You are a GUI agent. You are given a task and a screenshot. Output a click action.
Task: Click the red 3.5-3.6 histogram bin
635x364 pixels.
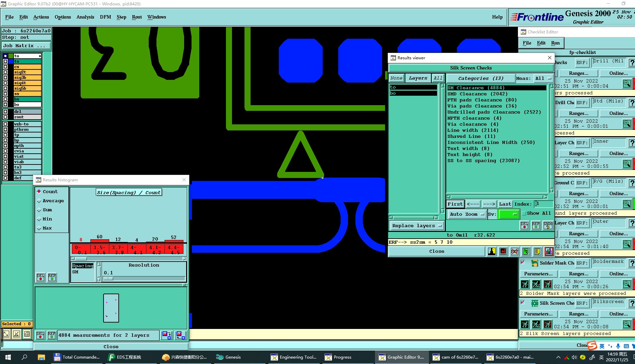99,249
